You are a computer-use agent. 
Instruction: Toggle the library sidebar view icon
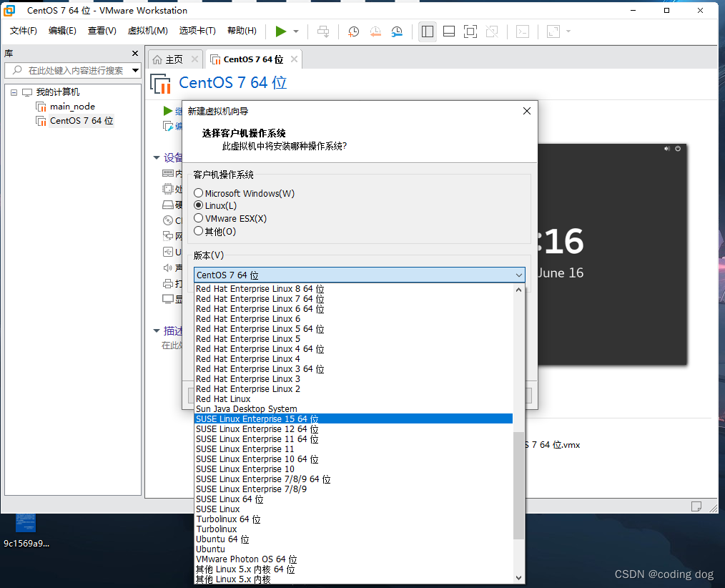[428, 31]
